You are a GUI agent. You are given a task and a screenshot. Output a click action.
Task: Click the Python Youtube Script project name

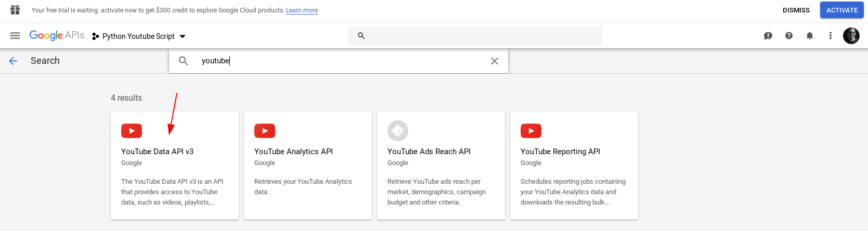[138, 36]
